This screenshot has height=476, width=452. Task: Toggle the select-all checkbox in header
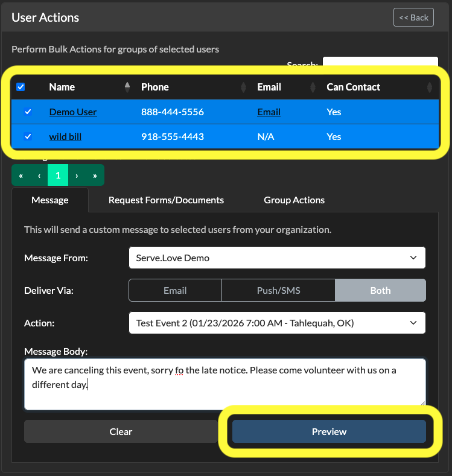pos(21,87)
